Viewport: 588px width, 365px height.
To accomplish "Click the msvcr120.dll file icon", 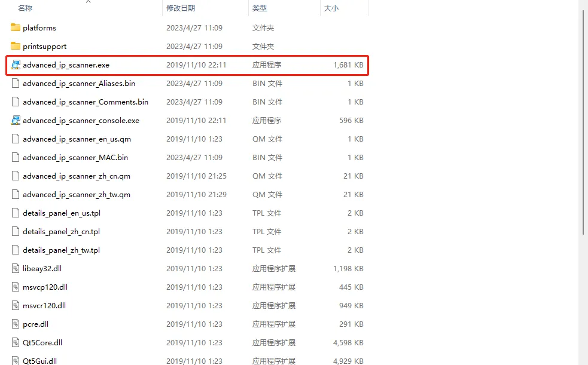I will click(16, 305).
